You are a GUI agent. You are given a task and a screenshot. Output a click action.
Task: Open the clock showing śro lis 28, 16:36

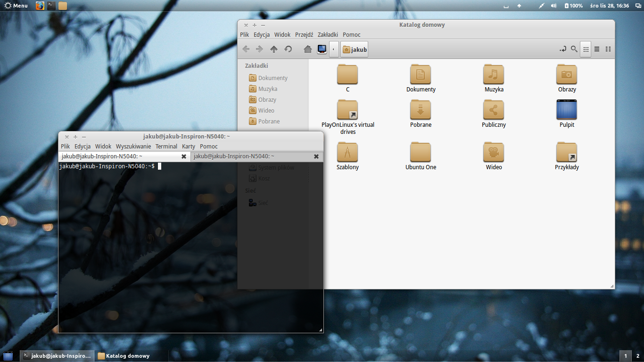coord(609,6)
